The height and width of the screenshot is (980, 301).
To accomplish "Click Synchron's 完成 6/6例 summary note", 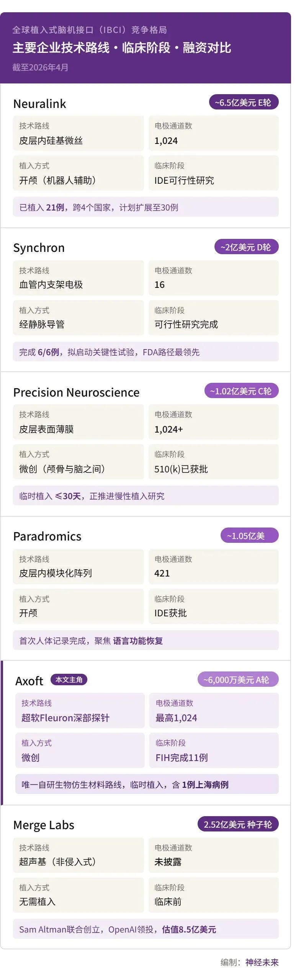I will click(146, 352).
